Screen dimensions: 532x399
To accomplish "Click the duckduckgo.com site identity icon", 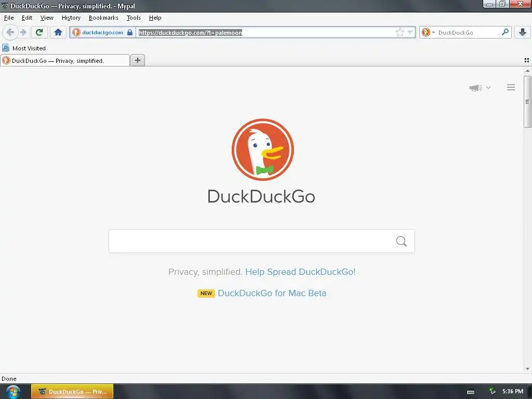I will 76,33.
